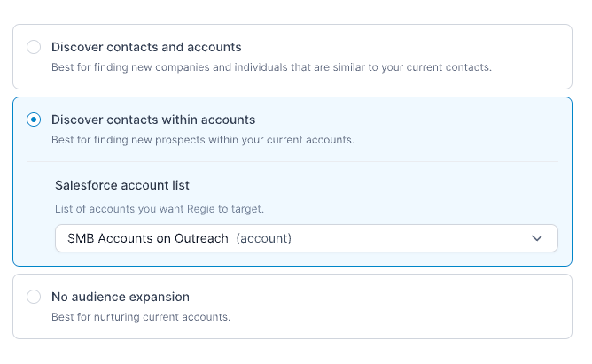This screenshot has height=364, width=592.
Task: Expand the account list chevron arrow
Action: click(x=536, y=238)
